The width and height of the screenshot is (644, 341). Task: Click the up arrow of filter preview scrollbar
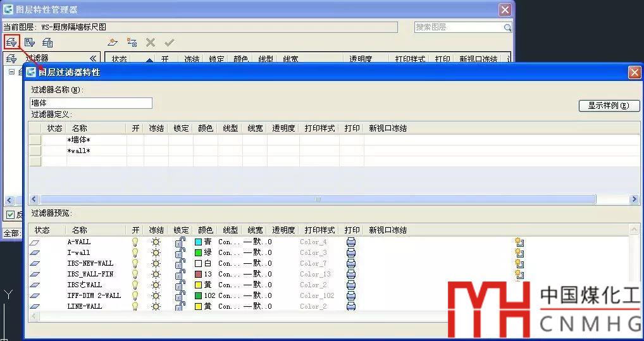(x=634, y=229)
